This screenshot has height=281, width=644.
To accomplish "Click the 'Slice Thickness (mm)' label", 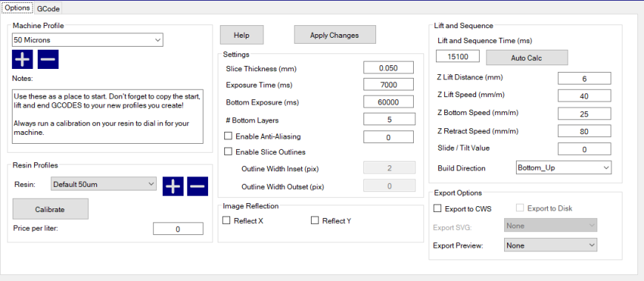I will pos(261,69).
